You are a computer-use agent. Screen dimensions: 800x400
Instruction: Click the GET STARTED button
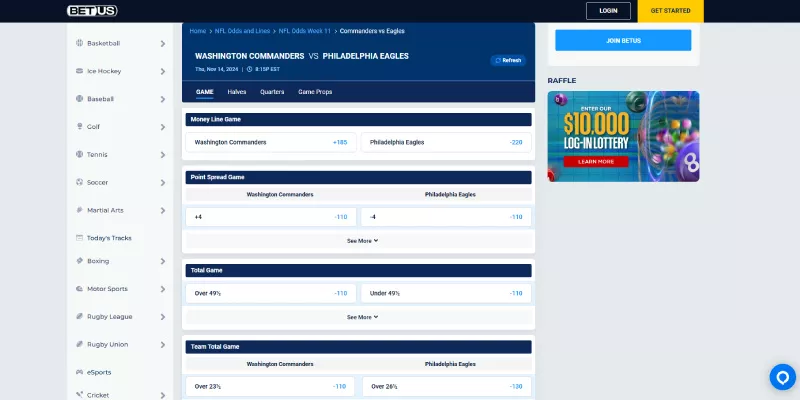coord(670,11)
